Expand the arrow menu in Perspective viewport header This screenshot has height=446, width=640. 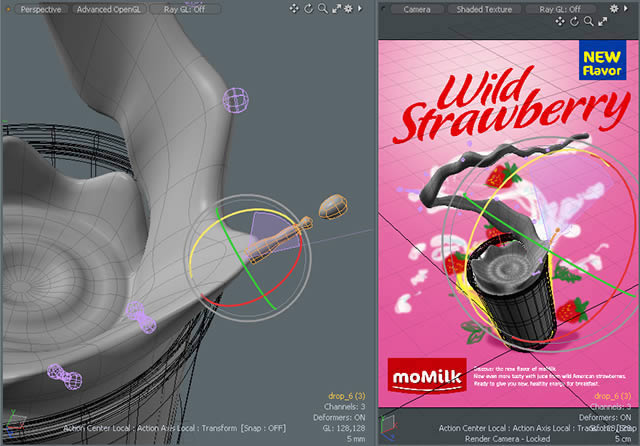(360, 8)
